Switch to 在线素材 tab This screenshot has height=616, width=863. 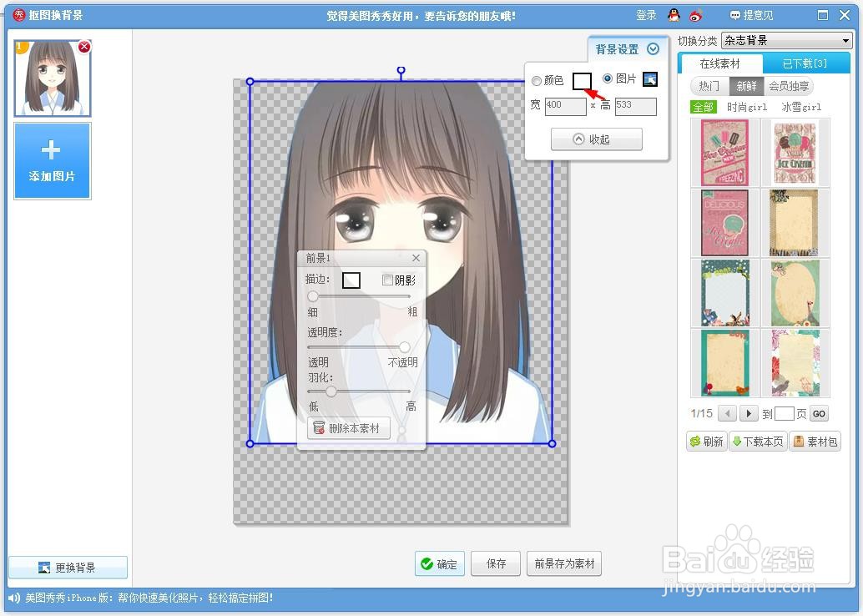(720, 64)
